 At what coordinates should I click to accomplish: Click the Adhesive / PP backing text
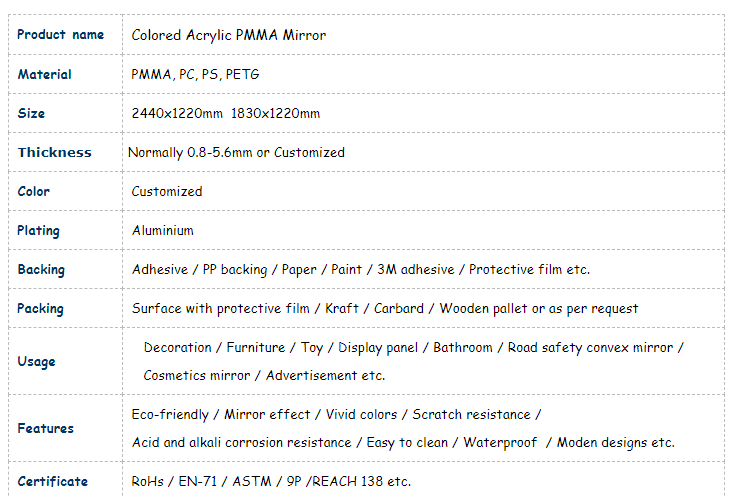pyautogui.click(x=199, y=269)
